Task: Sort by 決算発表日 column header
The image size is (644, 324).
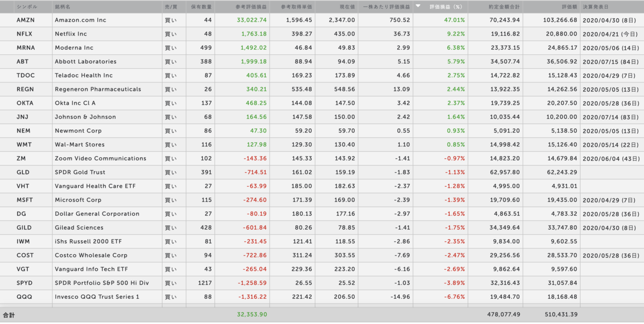Action: pyautogui.click(x=596, y=7)
